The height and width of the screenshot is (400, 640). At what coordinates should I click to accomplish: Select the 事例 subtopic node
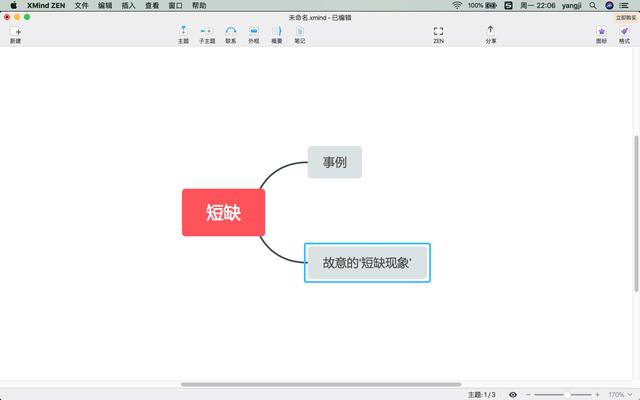coord(335,162)
